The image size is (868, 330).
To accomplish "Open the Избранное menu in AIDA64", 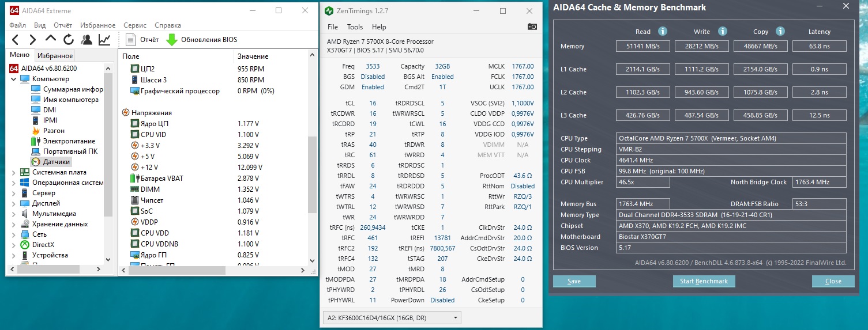I will click(x=98, y=25).
